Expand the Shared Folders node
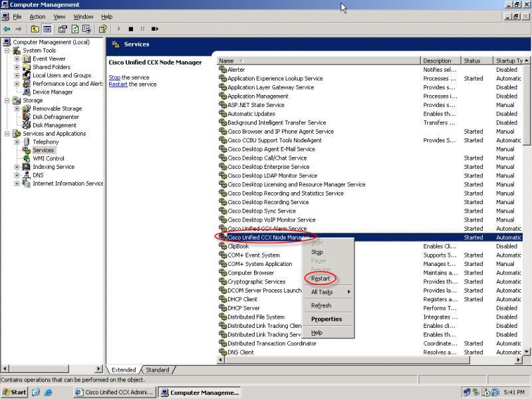The image size is (532, 399). pos(17,67)
